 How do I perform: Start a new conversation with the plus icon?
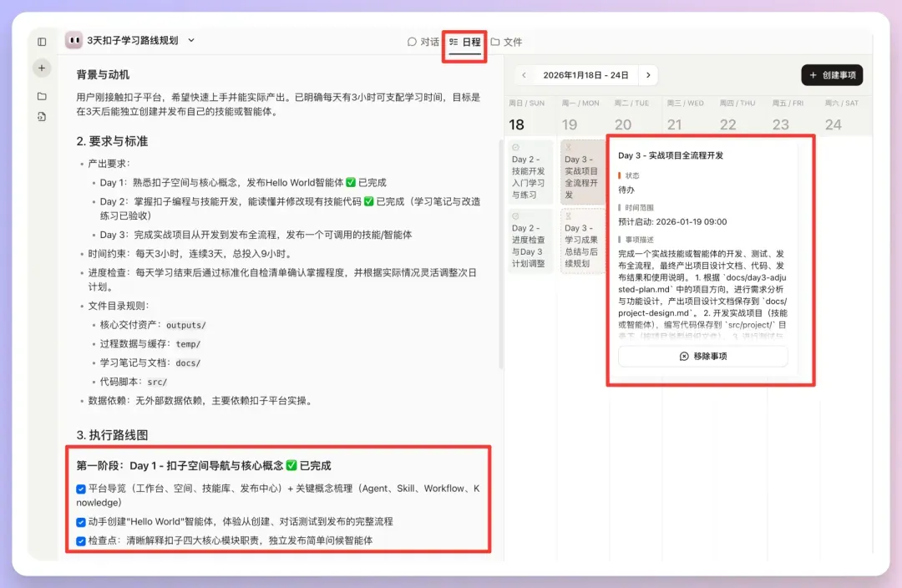[x=42, y=68]
